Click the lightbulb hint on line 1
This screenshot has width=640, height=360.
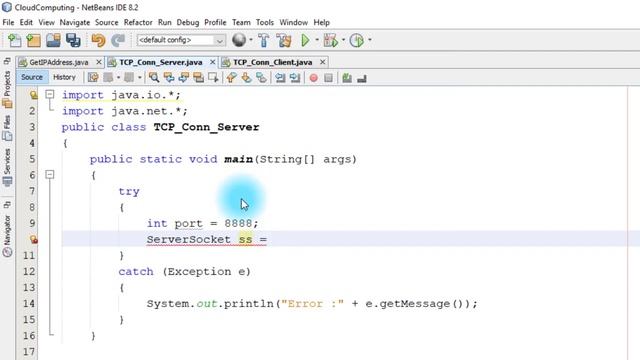click(33, 95)
